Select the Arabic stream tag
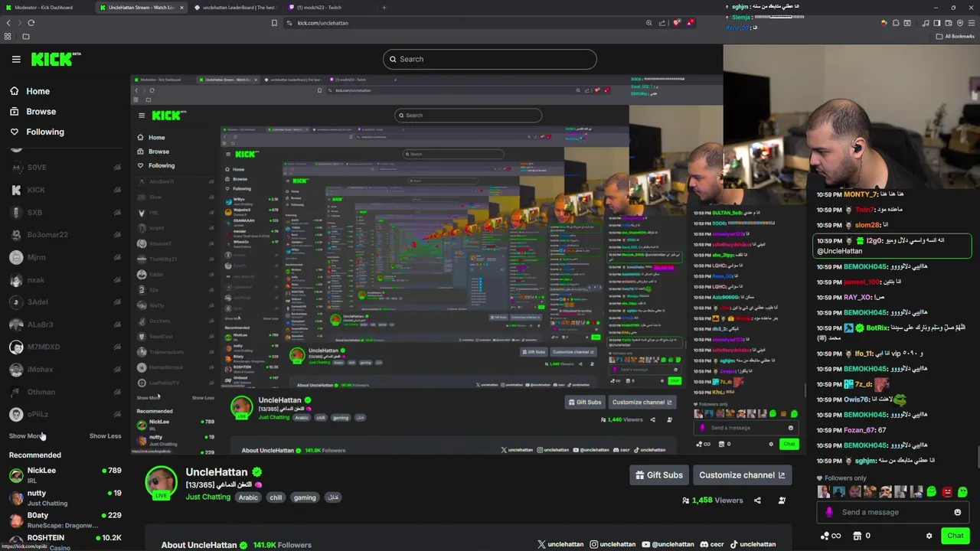Screen dimensions: 980x551 click(x=248, y=497)
